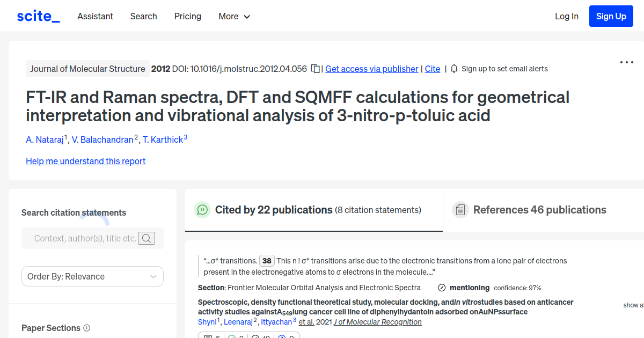Copy the DOI using the copy icon
The image size is (644, 338).
pos(314,69)
